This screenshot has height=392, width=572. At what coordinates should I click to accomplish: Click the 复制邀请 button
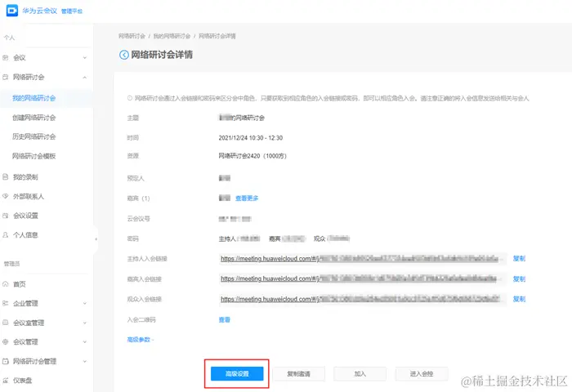[x=298, y=374]
